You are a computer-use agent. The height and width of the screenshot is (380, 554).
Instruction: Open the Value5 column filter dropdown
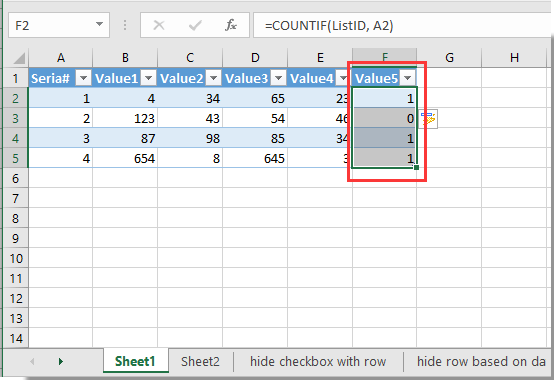click(407, 78)
